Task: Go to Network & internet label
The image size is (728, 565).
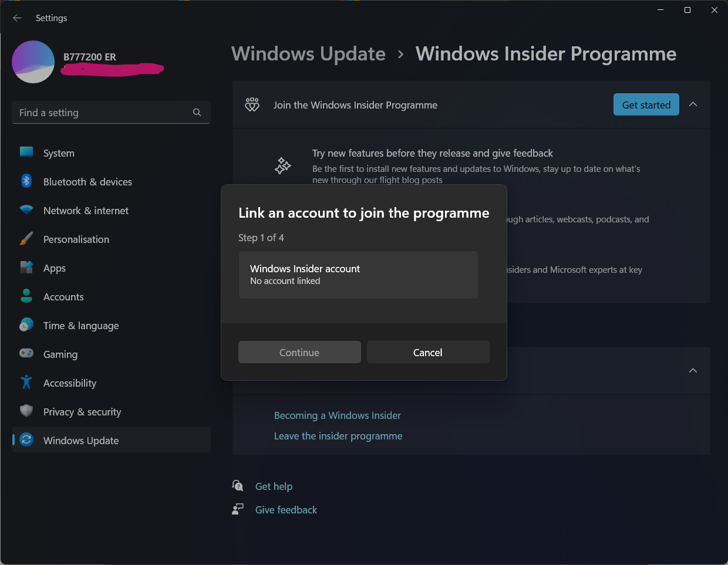Action: pyautogui.click(x=86, y=211)
